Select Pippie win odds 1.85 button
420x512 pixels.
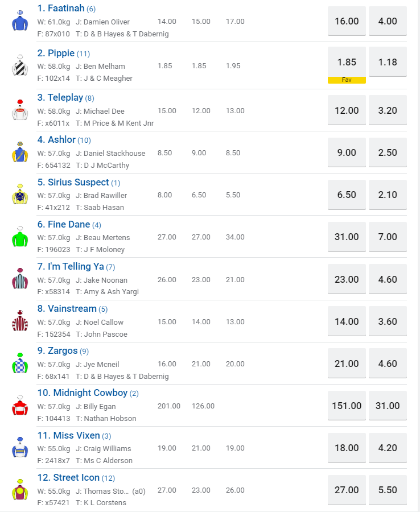pyautogui.click(x=347, y=62)
